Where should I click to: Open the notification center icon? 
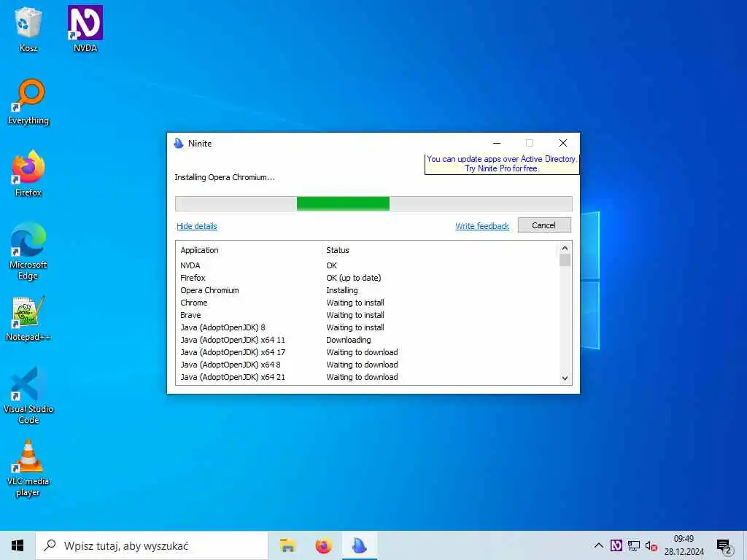click(x=724, y=547)
